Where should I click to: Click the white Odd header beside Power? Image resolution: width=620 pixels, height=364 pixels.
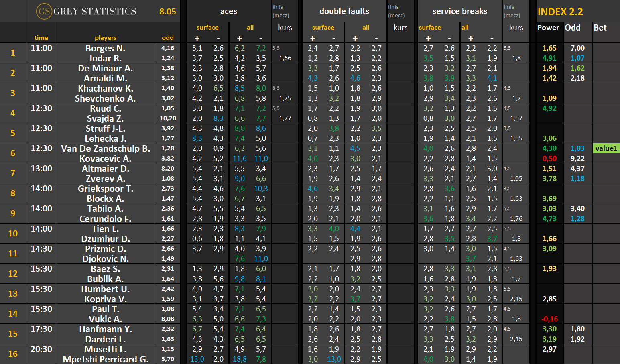point(573,28)
